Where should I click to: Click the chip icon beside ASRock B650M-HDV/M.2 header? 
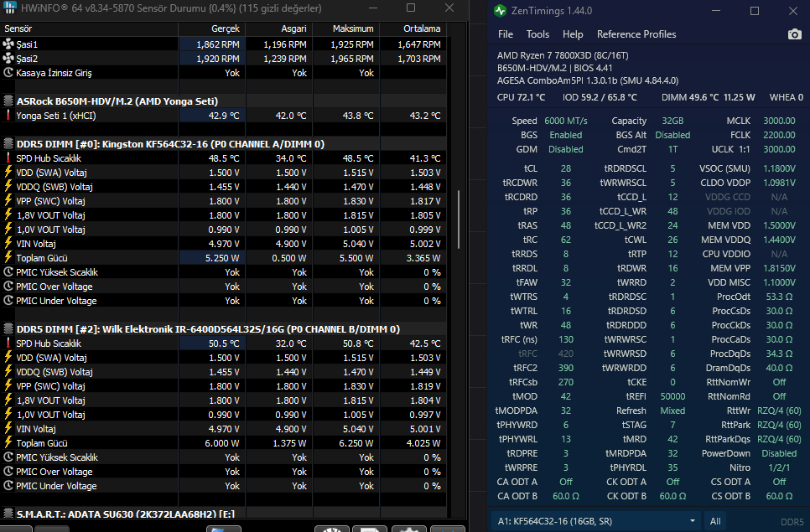coord(8,101)
